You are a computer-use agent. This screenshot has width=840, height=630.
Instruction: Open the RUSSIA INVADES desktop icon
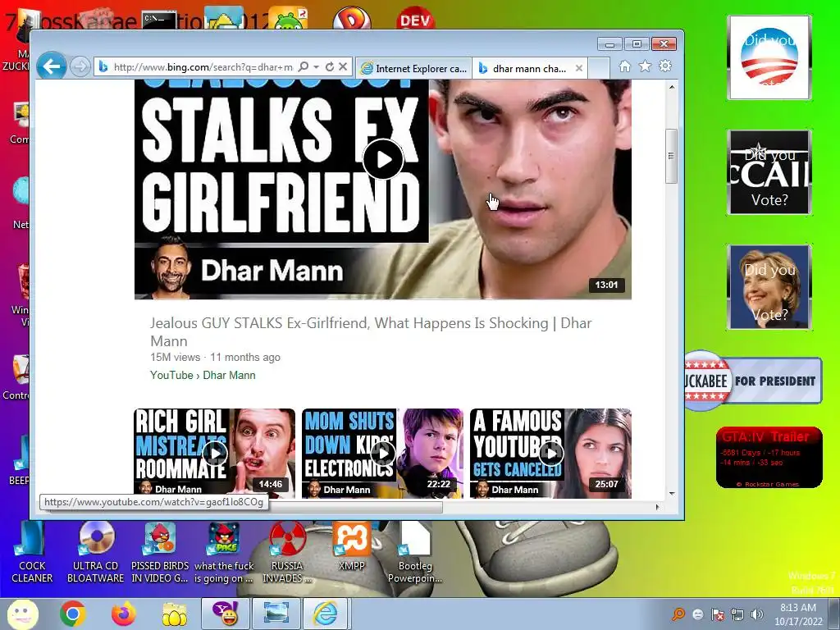click(287, 553)
